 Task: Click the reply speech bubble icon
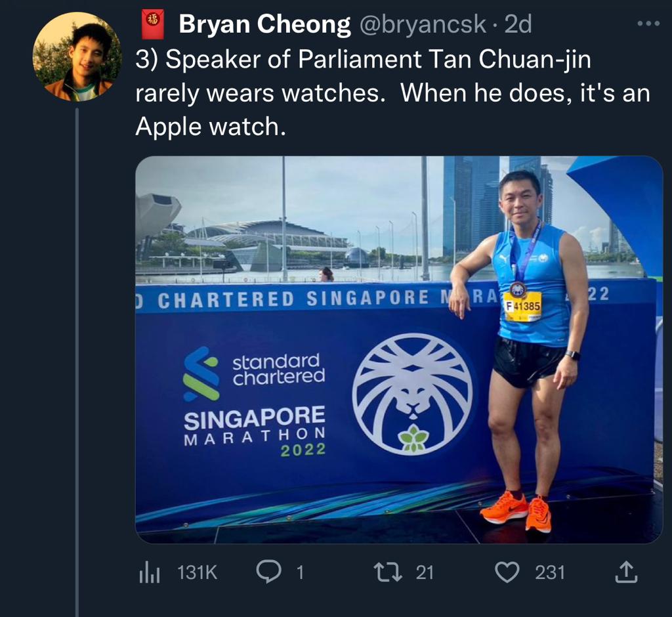268,572
